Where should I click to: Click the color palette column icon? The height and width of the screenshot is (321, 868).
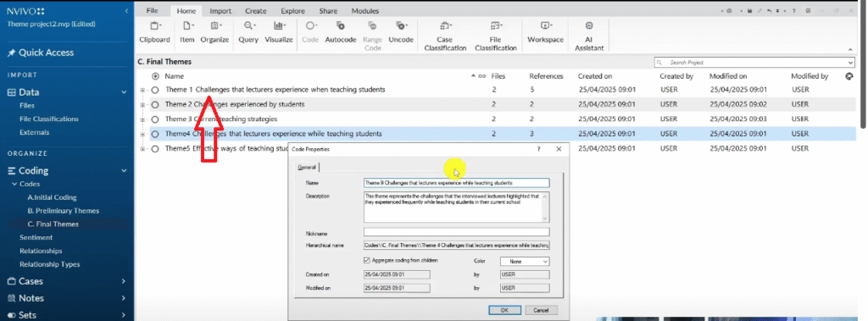[849, 76]
